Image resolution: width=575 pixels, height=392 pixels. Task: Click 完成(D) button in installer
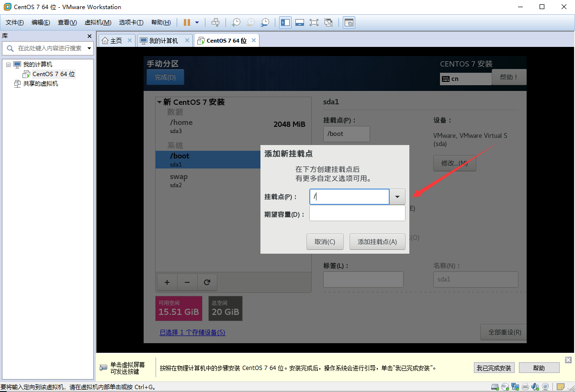tap(165, 77)
